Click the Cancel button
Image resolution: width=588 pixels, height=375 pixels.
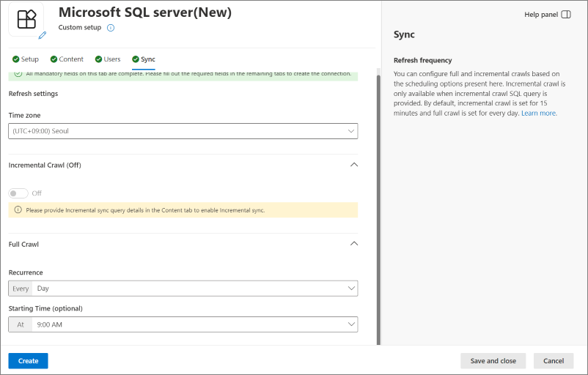tap(554, 361)
